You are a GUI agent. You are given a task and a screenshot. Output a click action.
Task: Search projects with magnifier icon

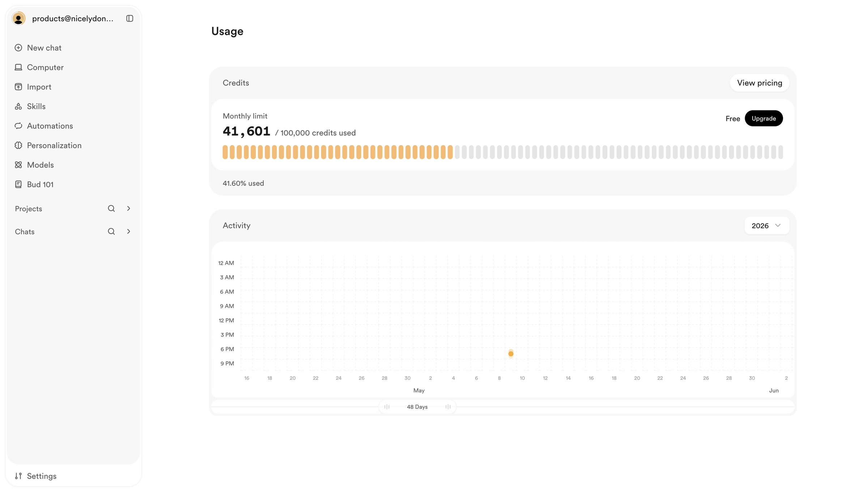111,208
